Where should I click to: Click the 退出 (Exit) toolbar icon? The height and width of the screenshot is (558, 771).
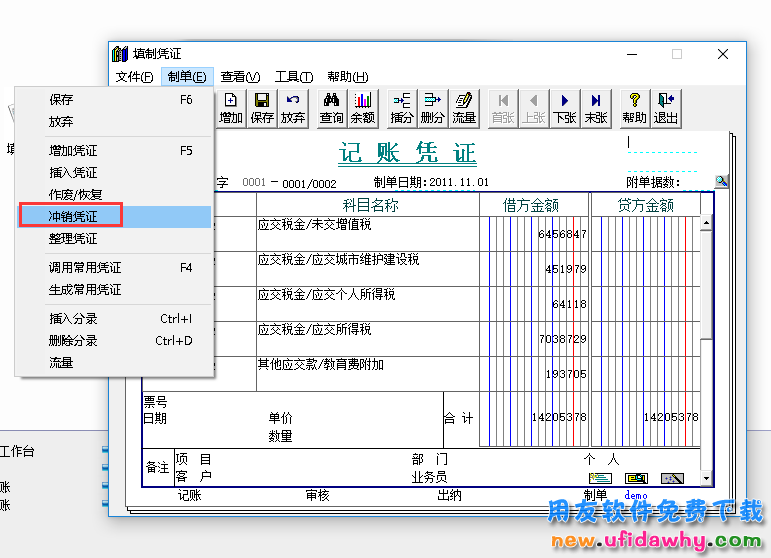[665, 108]
